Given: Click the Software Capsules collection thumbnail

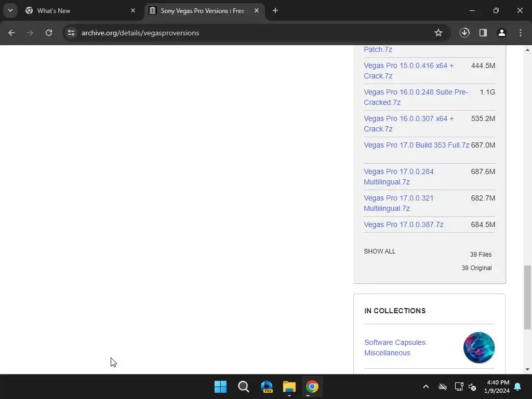Looking at the screenshot, I should (478, 348).
